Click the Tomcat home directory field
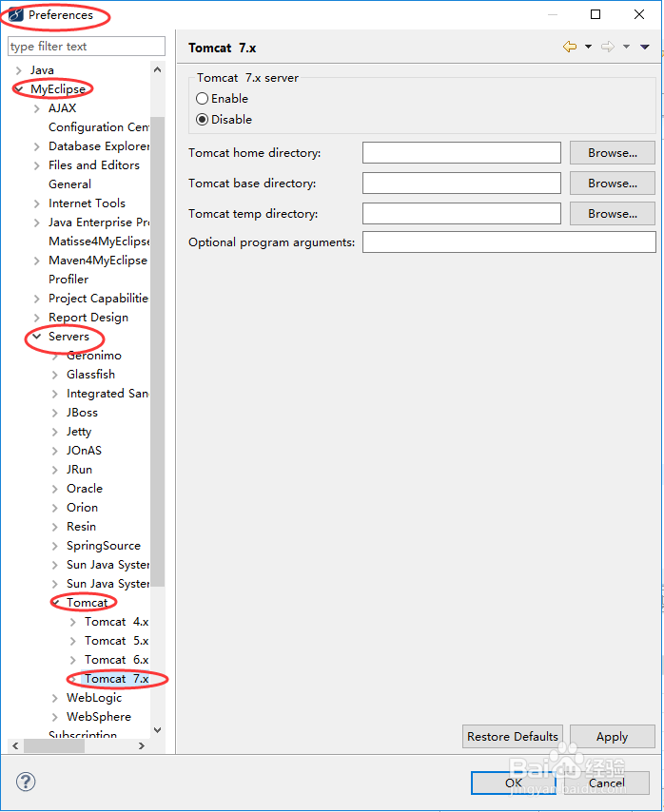The height and width of the screenshot is (812, 664). (461, 153)
